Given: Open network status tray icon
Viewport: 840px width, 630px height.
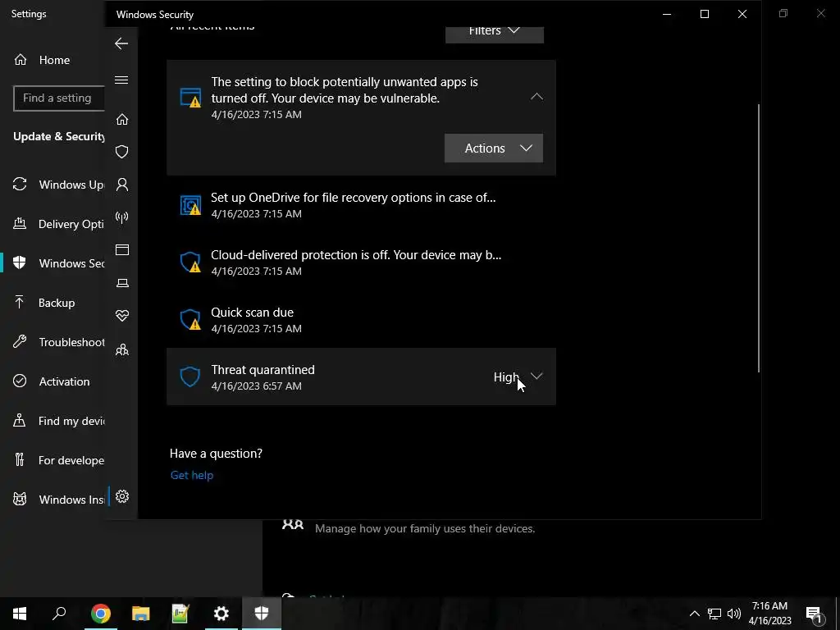Looking at the screenshot, I should [714, 614].
